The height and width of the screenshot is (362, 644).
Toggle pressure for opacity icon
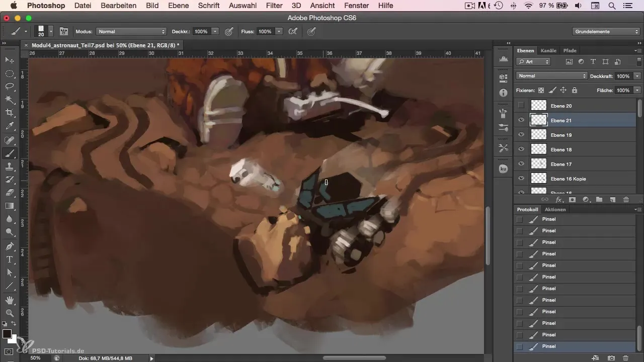click(x=229, y=31)
